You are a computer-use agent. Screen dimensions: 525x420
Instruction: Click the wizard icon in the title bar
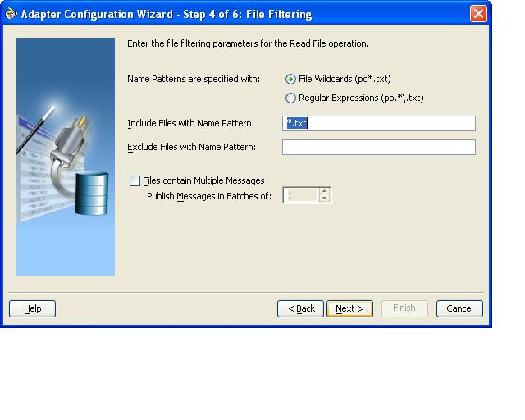pyautogui.click(x=11, y=14)
